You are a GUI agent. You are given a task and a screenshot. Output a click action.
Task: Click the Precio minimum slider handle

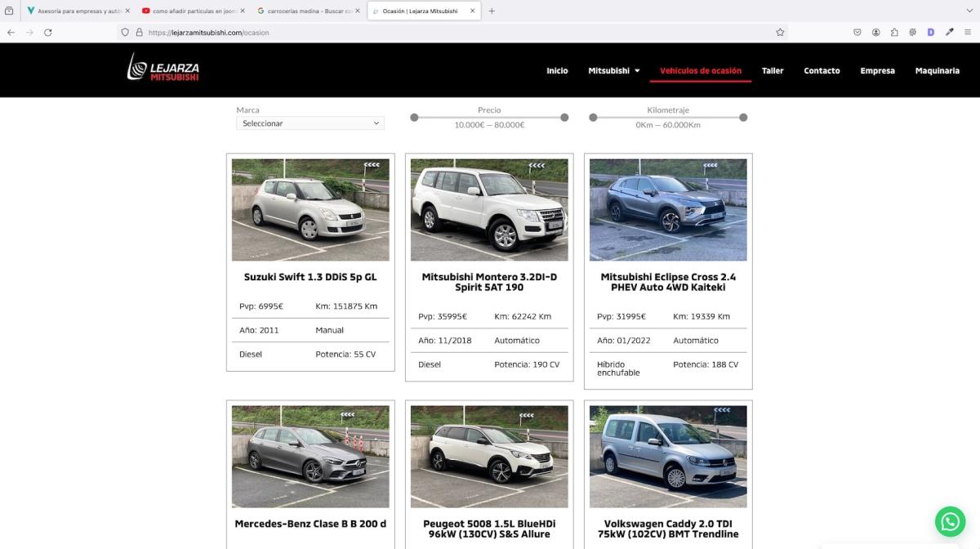pyautogui.click(x=414, y=118)
